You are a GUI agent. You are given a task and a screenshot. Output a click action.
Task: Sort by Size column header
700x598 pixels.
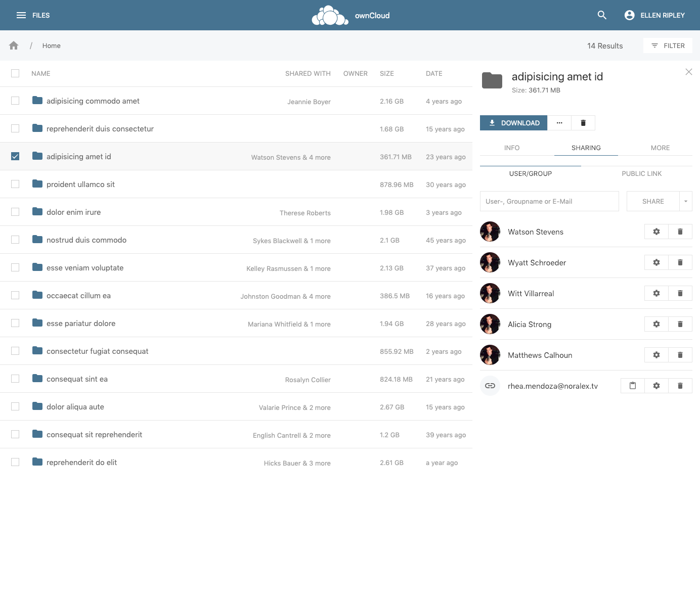[x=387, y=73]
